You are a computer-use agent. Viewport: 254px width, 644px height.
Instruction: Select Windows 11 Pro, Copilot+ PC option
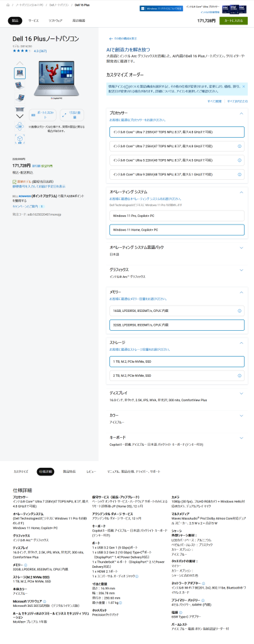click(x=177, y=216)
